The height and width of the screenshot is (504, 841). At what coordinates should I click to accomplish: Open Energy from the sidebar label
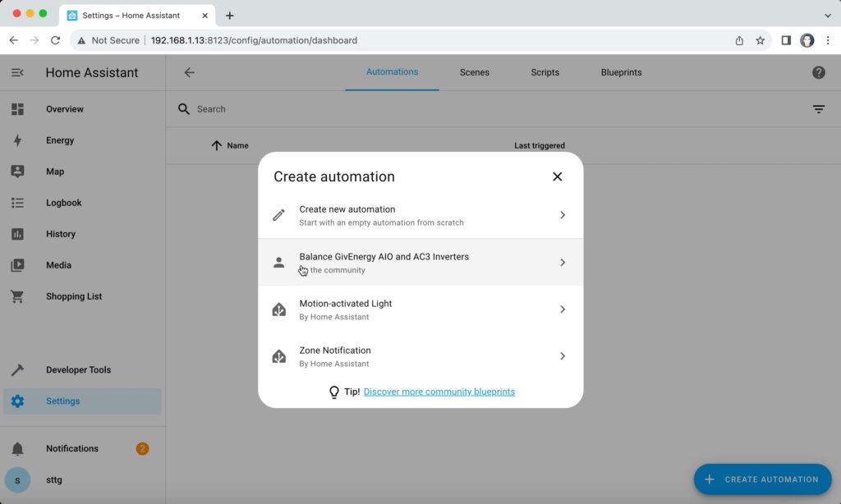(x=60, y=140)
